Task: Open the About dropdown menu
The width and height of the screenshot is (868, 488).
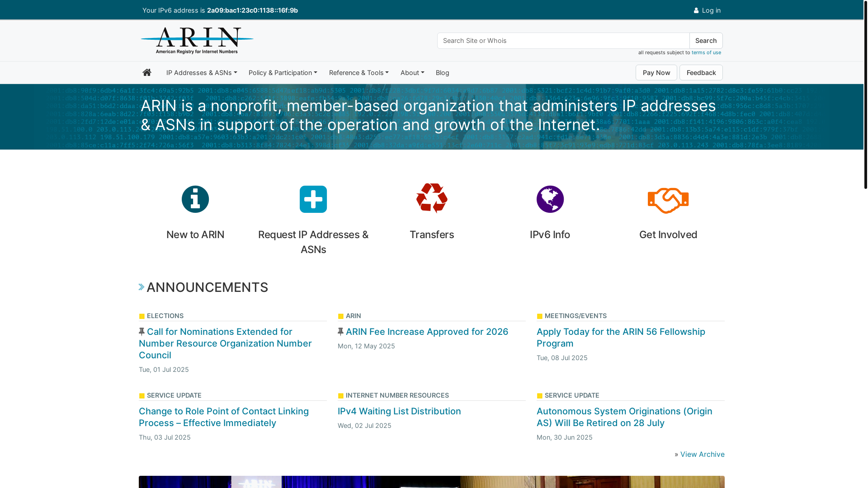Action: pos(412,73)
